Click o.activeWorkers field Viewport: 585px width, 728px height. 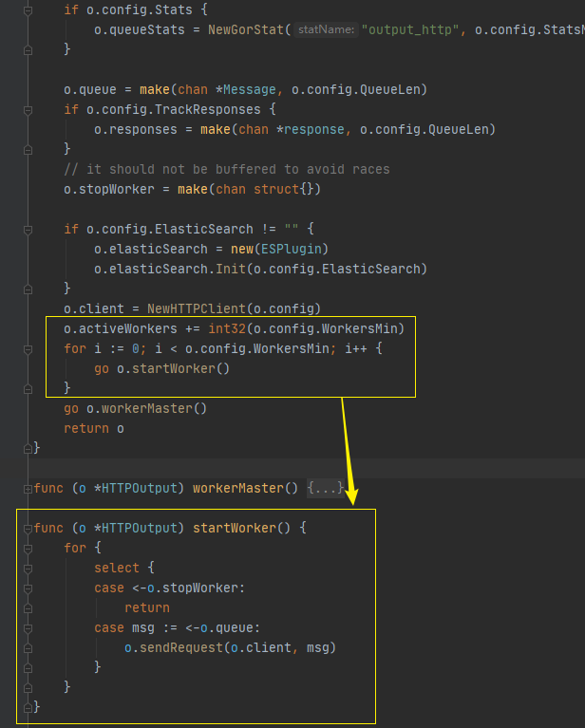[x=121, y=328]
